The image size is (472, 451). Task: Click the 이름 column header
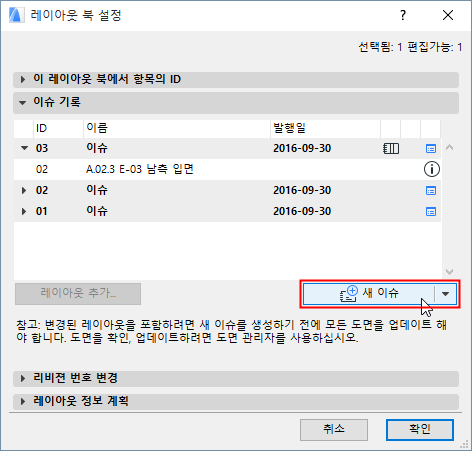coord(177,128)
